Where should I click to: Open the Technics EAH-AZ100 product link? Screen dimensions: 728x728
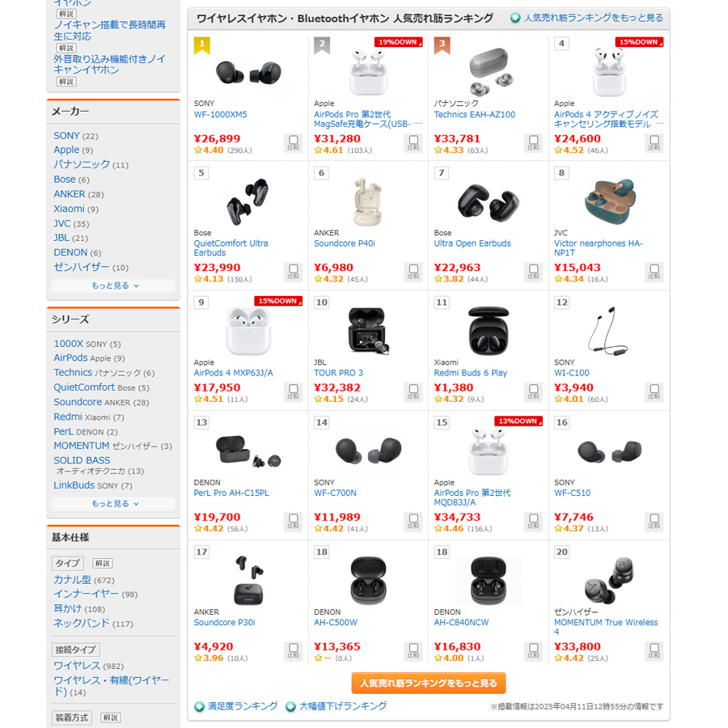475,114
